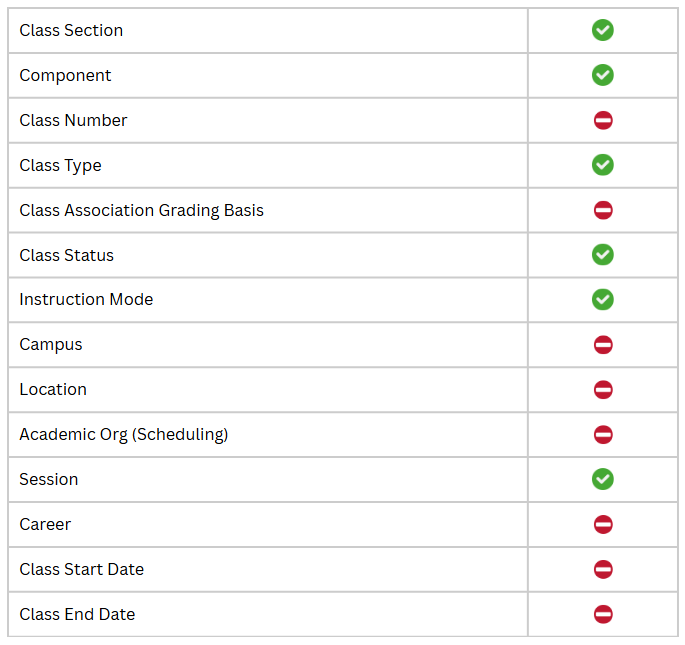Click red icon for Class Start Date

tap(603, 569)
